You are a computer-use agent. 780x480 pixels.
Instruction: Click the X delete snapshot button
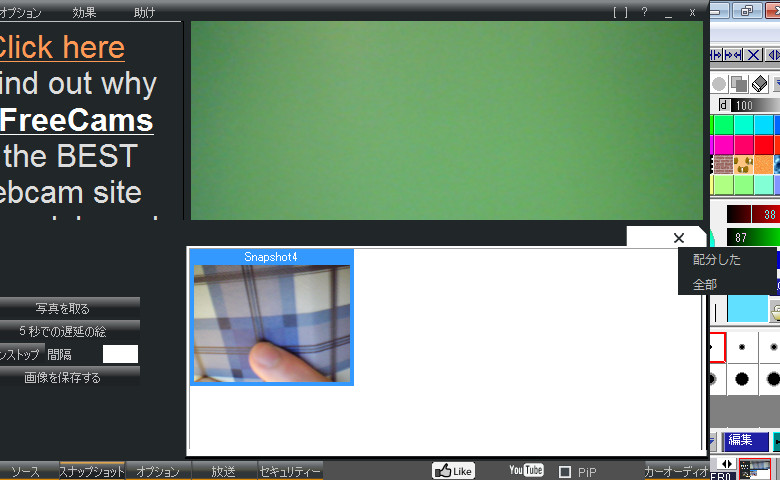679,238
